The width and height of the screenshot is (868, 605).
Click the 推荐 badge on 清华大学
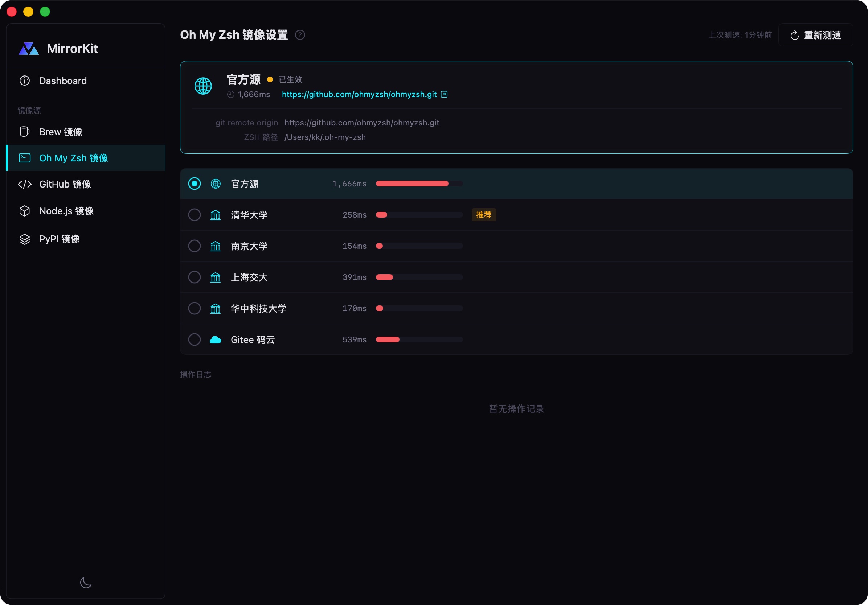click(484, 215)
